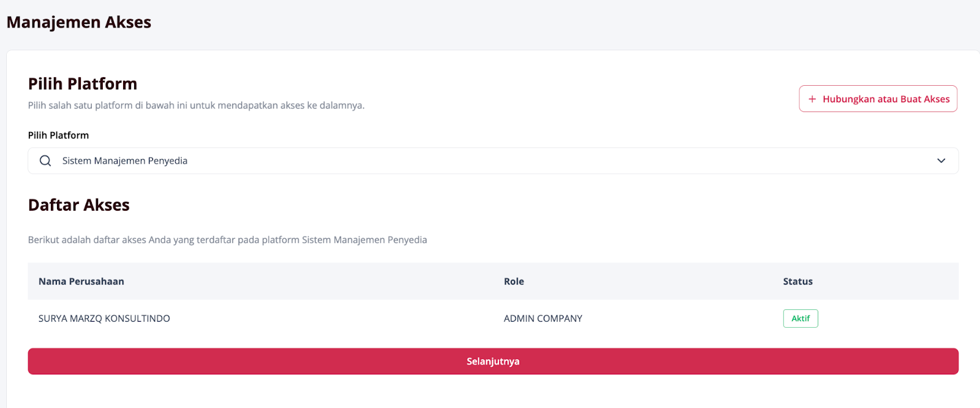Click the small Pilih Platform field label

click(x=58, y=135)
